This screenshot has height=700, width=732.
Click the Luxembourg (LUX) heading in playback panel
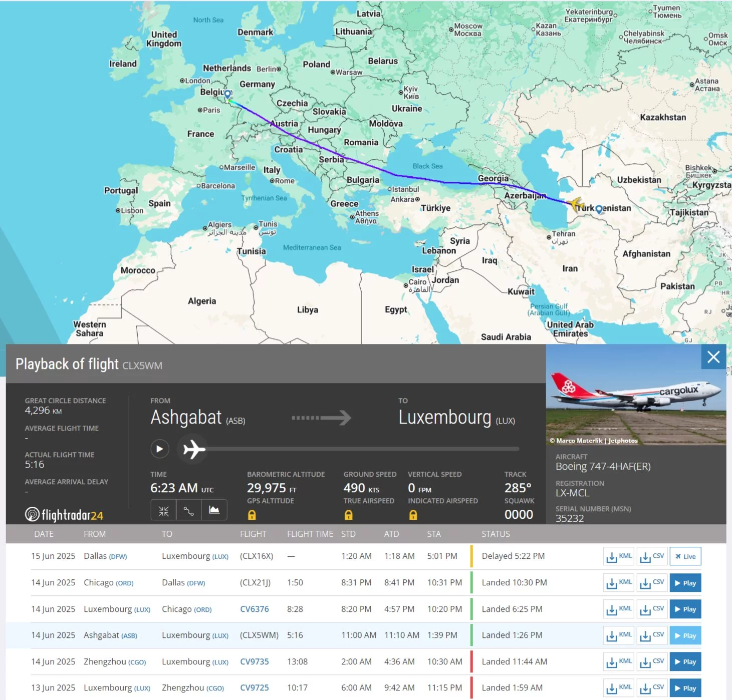[457, 418]
